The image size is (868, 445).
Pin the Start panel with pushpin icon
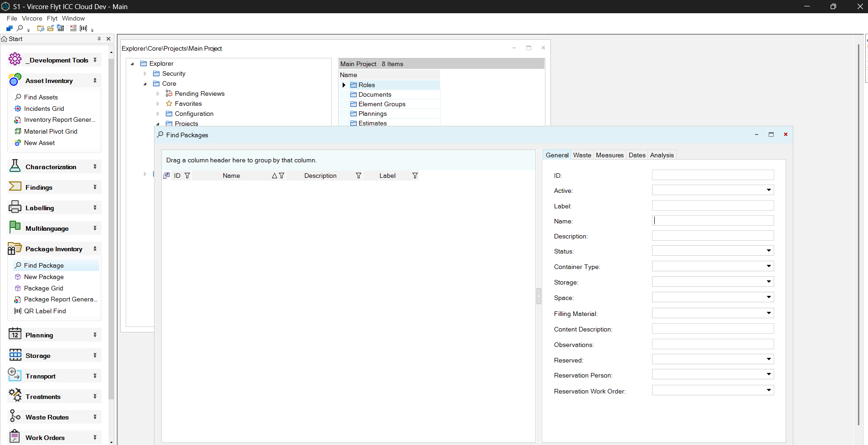[x=99, y=39]
